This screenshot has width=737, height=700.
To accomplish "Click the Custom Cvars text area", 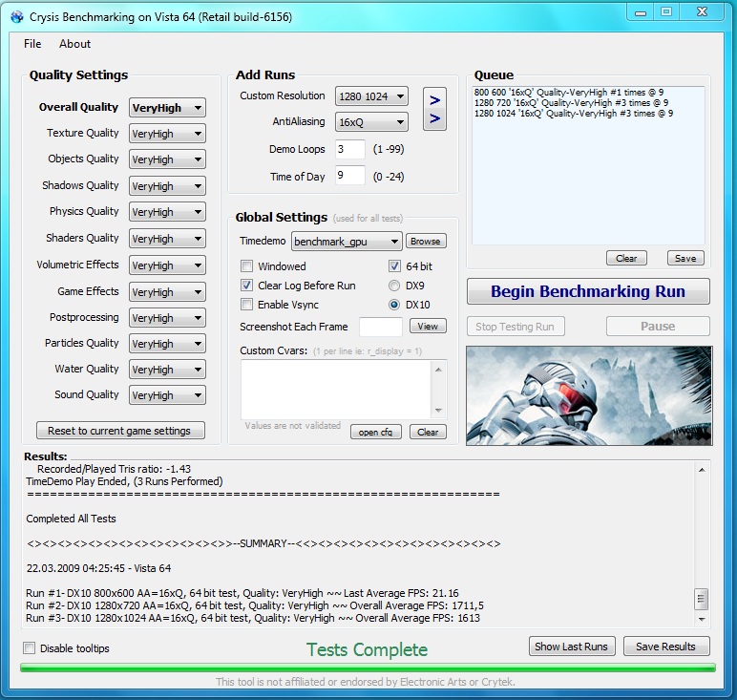I will [337, 390].
